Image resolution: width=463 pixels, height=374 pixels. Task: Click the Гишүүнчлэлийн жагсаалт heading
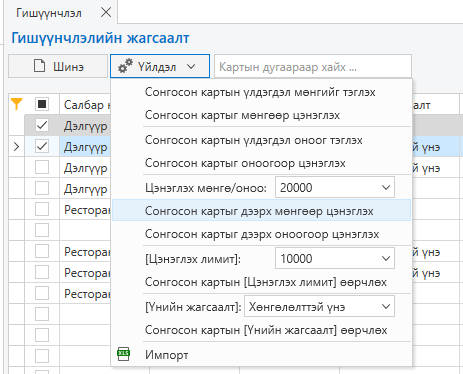[x=100, y=38]
